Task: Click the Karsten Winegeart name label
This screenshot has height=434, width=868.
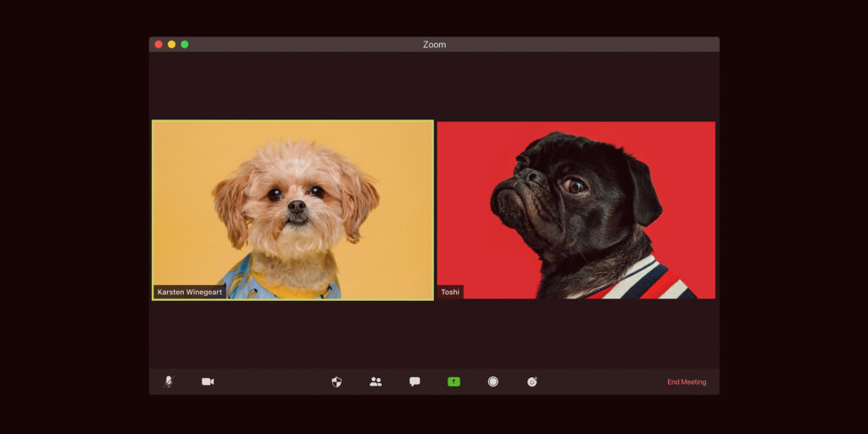Action: pyautogui.click(x=190, y=292)
